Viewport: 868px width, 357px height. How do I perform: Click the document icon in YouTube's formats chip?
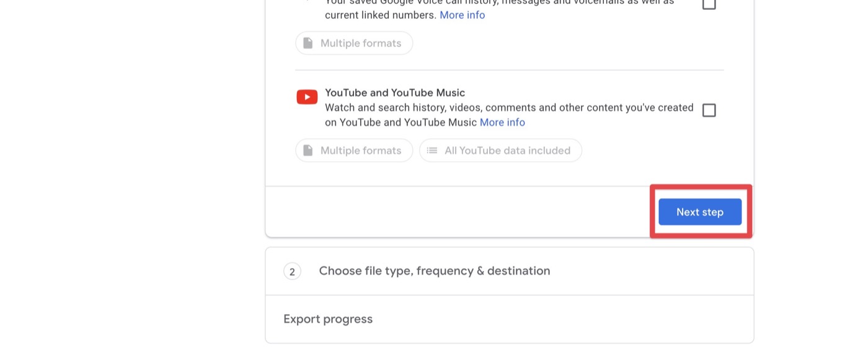[x=308, y=151]
